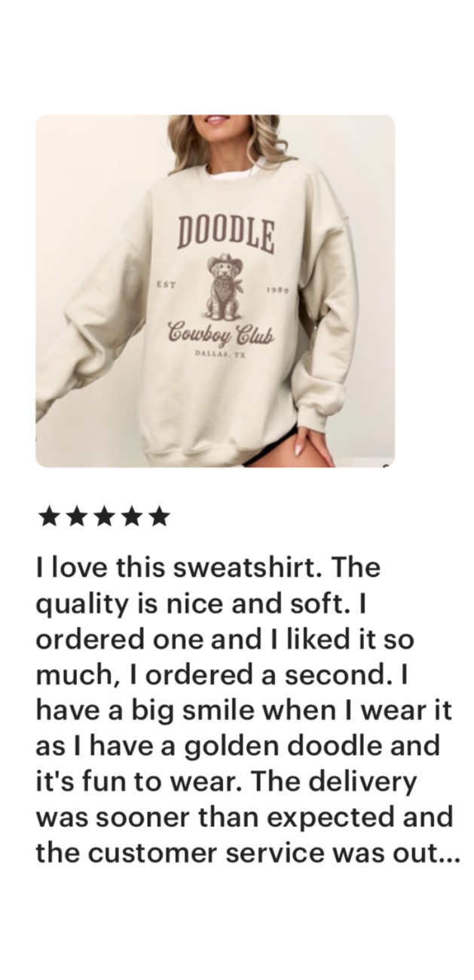This screenshot has width=474, height=980.
Task: Click the "DALLAS, TX" text on the shirt
Action: pos(216,352)
